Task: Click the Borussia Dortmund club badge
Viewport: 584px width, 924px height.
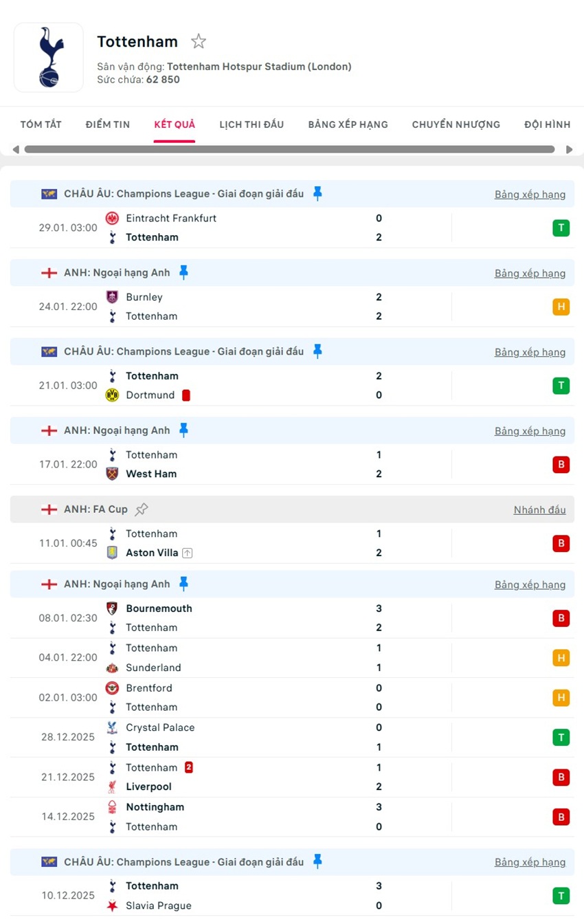Action: pos(112,395)
